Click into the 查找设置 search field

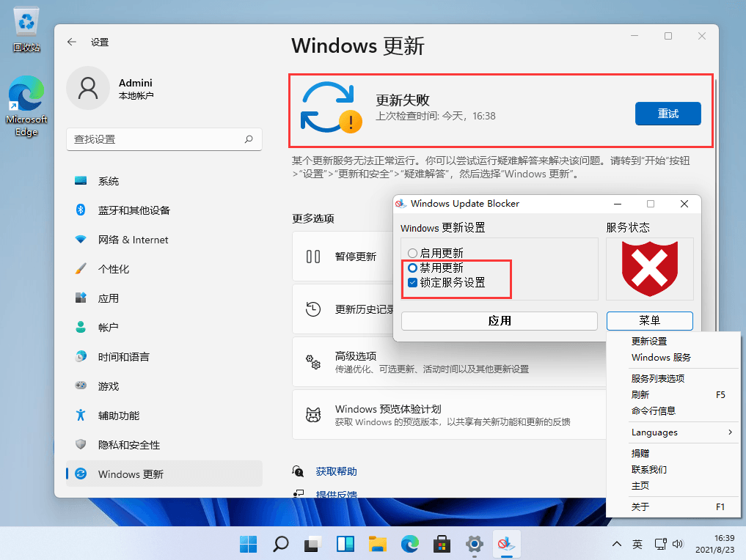point(164,139)
